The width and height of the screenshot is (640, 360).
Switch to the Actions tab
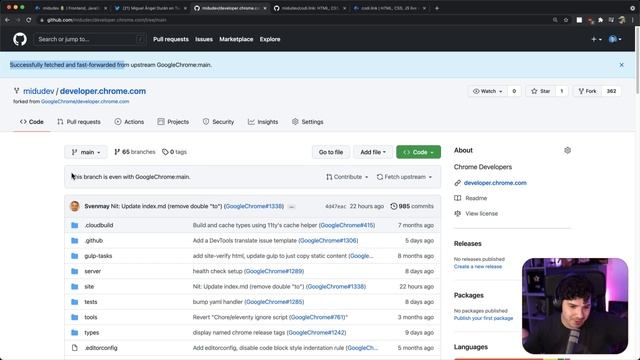(129, 122)
